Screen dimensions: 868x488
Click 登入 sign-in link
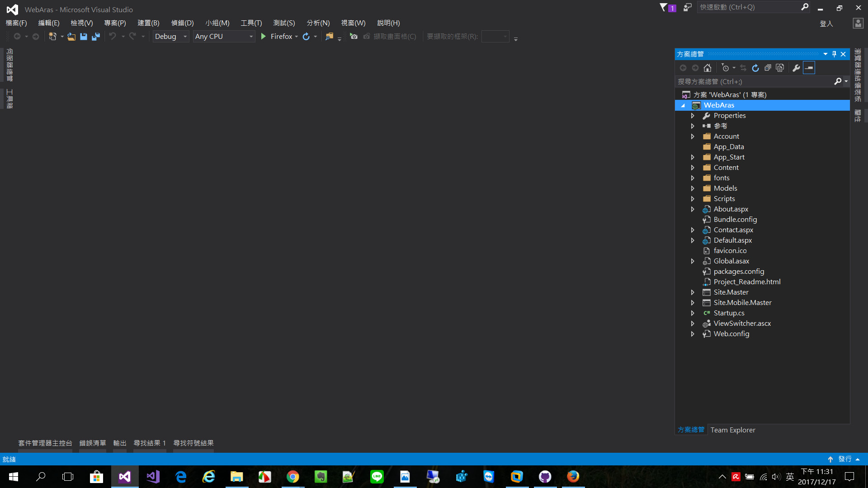(826, 23)
